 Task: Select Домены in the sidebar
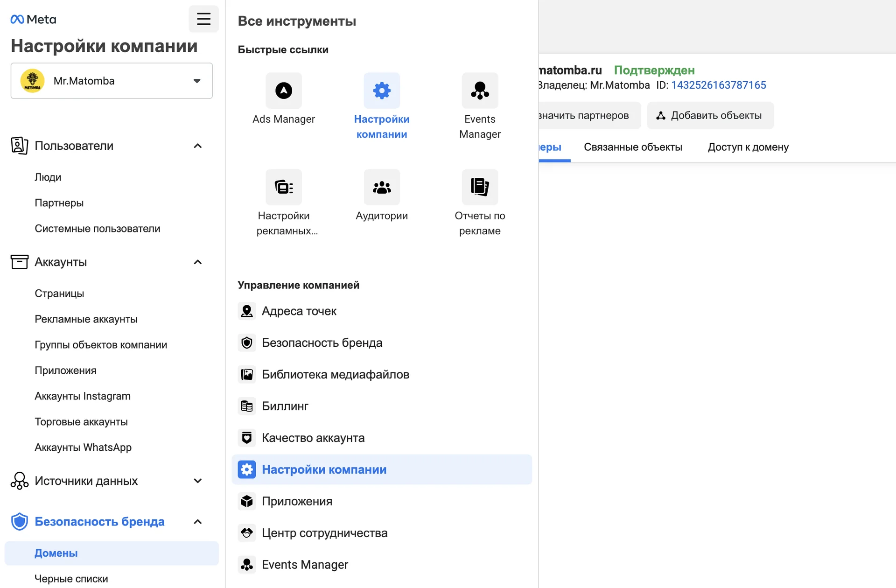112,553
